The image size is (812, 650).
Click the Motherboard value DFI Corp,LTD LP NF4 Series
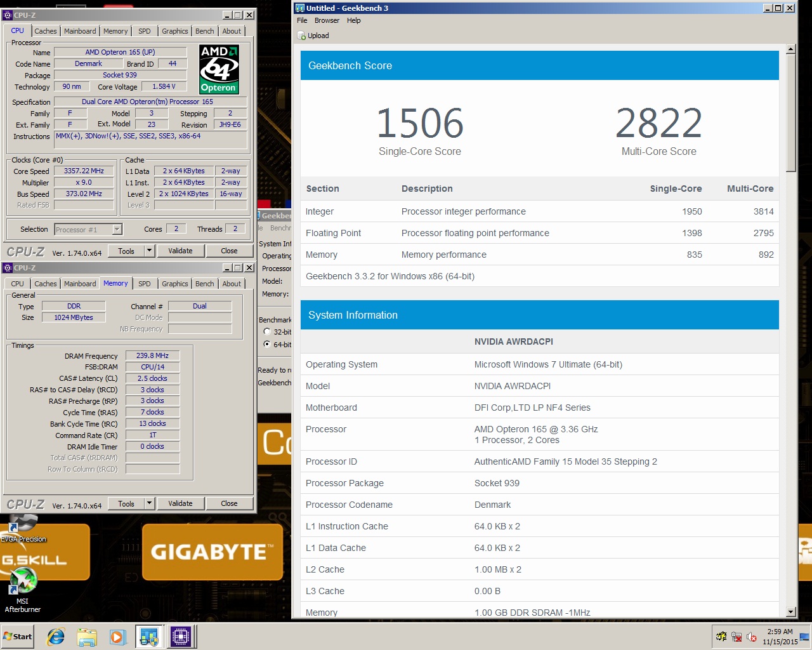[x=532, y=408]
